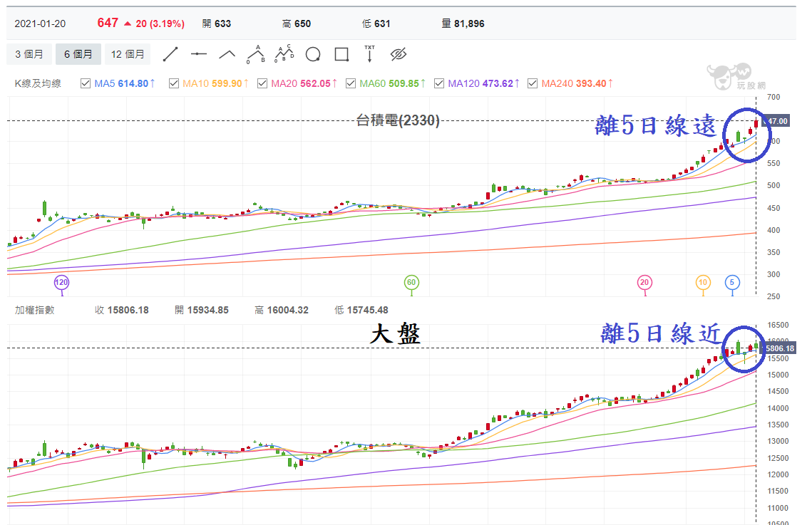The image size is (812, 525).
Task: Click the 47.00 stock price tag
Action: click(777, 121)
